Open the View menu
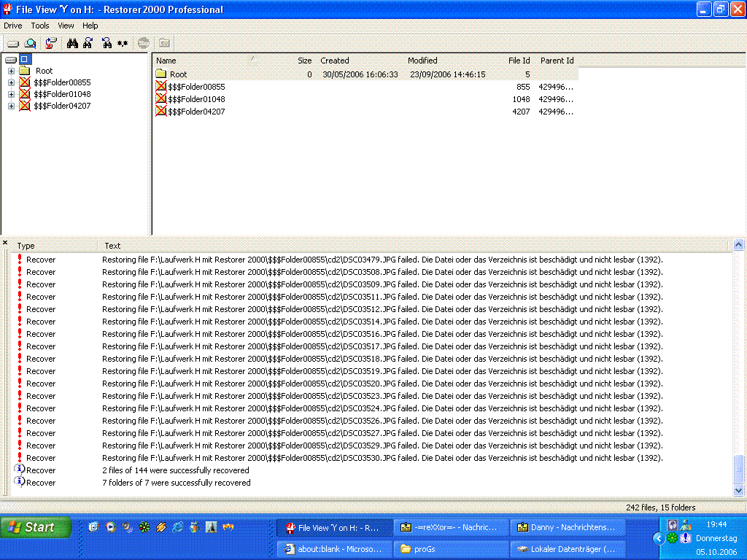This screenshot has height=560, width=747. pos(66,26)
